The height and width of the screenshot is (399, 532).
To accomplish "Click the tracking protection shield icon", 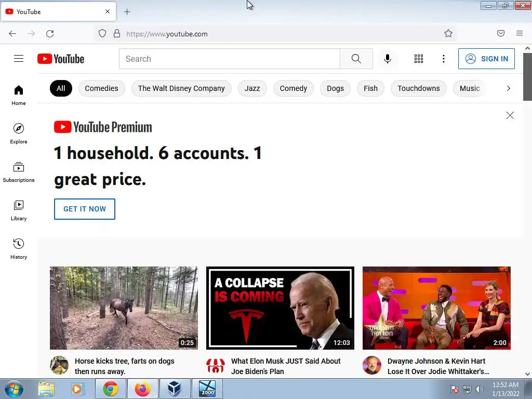I will click(102, 34).
